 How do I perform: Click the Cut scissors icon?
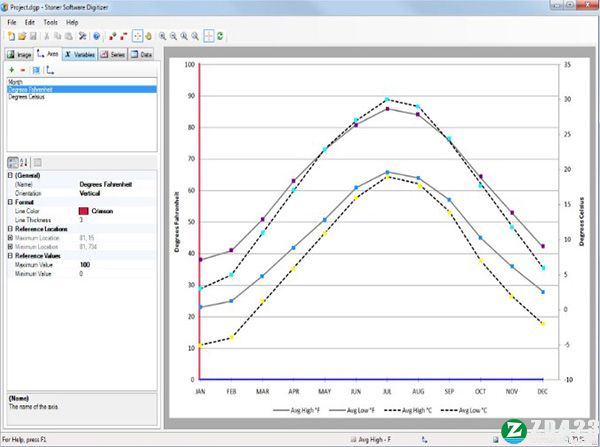pyautogui.click(x=47, y=36)
